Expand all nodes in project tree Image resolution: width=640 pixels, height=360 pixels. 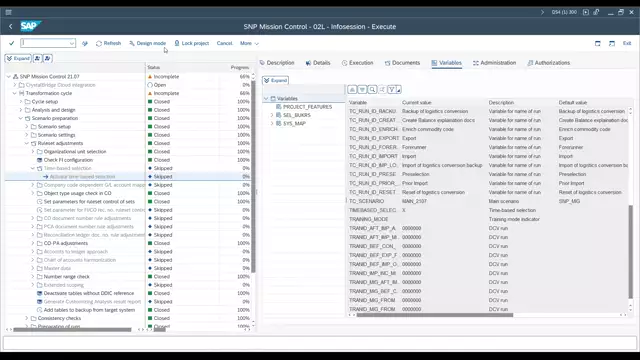click(x=18, y=58)
